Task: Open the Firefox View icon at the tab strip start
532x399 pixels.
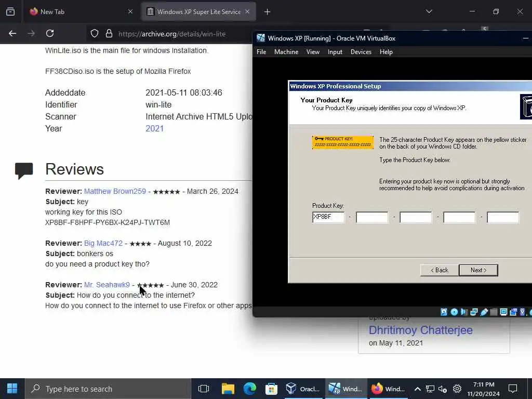Action: (10, 11)
